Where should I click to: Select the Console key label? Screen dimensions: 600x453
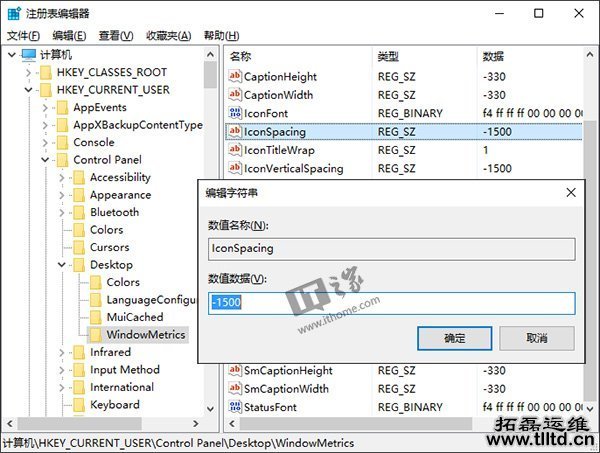[x=94, y=142]
